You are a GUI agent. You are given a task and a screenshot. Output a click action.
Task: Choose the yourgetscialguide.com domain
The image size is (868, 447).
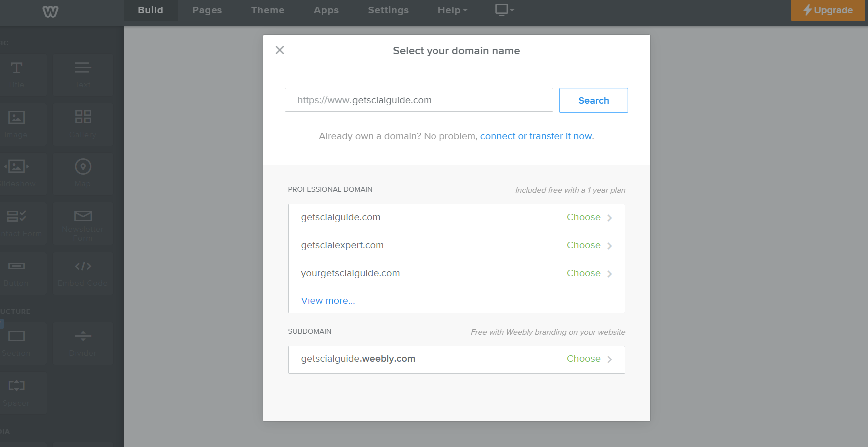coord(589,274)
